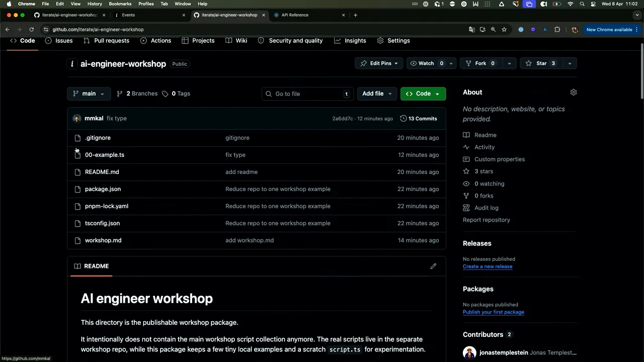Click commit hash 2a6dd7c
Image resolution: width=644 pixels, height=362 pixels.
343,119
